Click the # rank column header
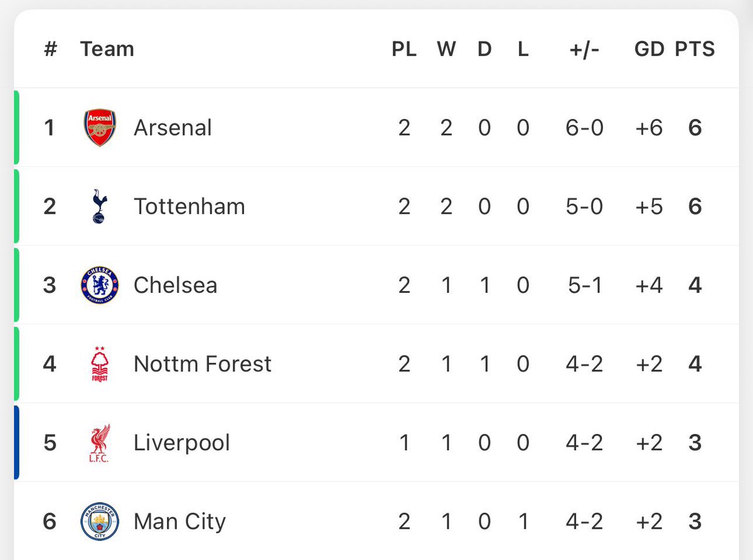The image size is (753, 560). tap(50, 49)
